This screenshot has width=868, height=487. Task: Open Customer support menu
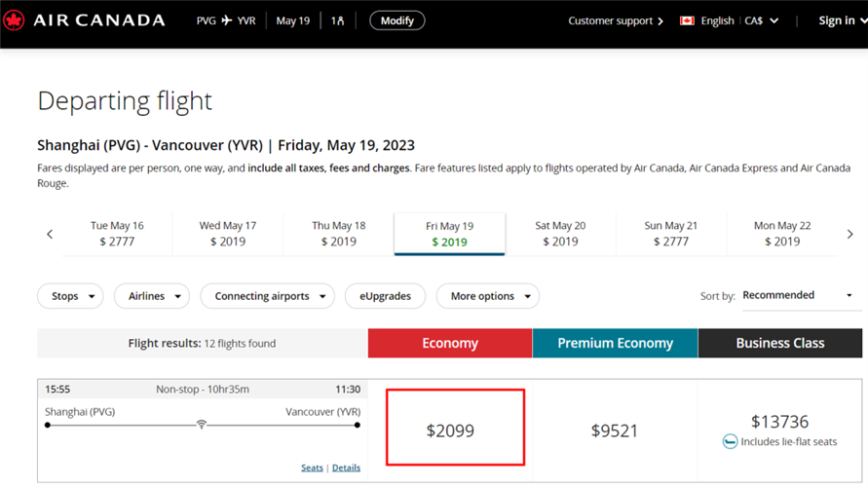(x=615, y=20)
